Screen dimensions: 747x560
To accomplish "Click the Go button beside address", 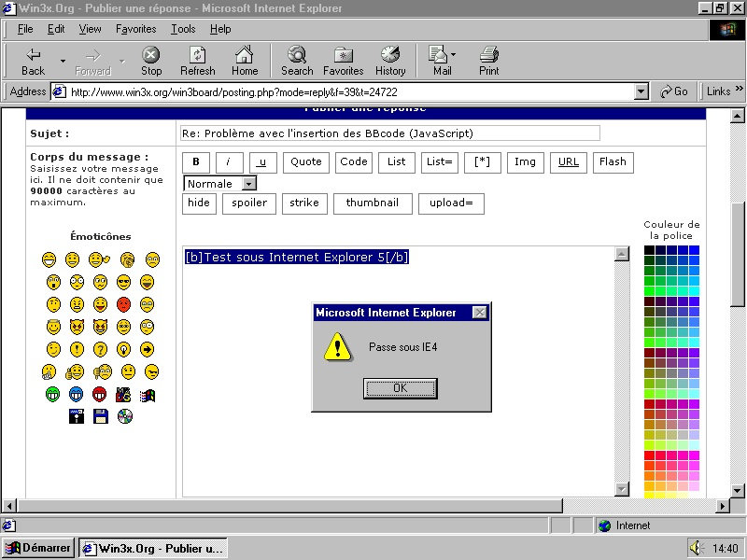I will click(x=674, y=91).
